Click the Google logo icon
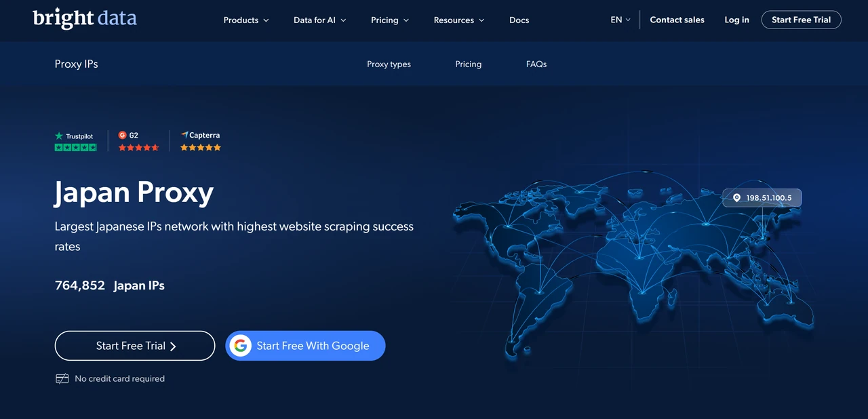868x419 pixels. pyautogui.click(x=240, y=346)
